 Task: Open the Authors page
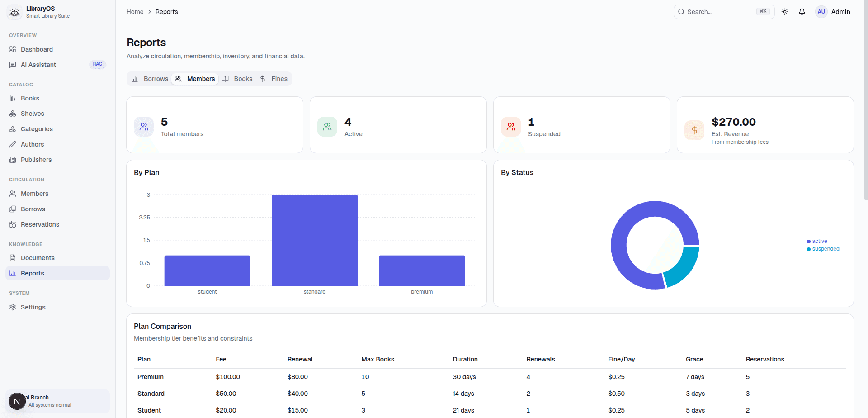pyautogui.click(x=57, y=144)
